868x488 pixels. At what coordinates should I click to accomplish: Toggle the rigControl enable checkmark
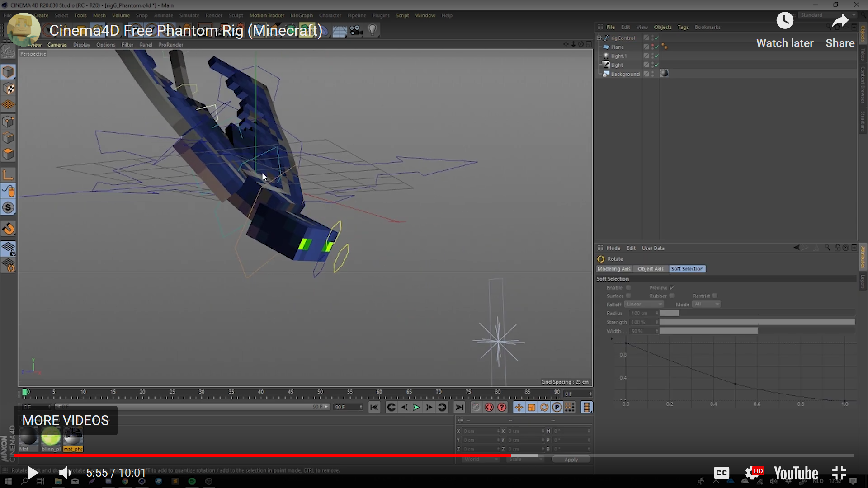(657, 38)
